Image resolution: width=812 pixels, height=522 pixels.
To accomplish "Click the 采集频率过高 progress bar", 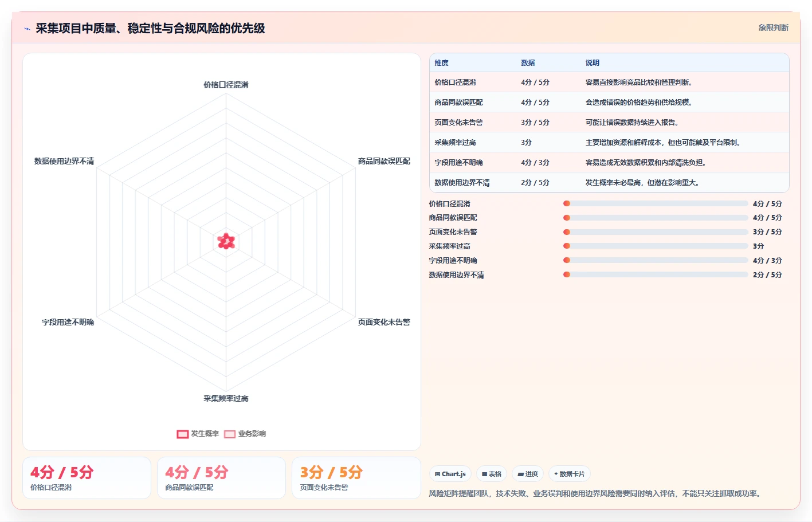I will pyautogui.click(x=656, y=246).
